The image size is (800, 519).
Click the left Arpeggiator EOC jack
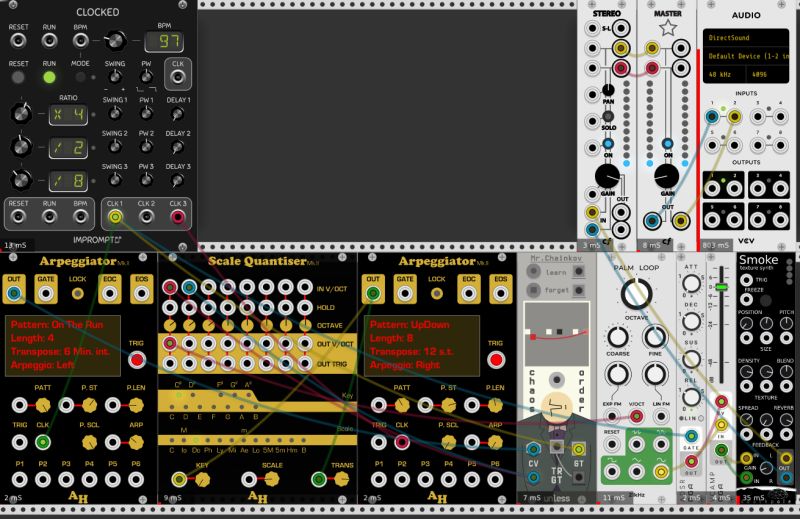point(109,294)
